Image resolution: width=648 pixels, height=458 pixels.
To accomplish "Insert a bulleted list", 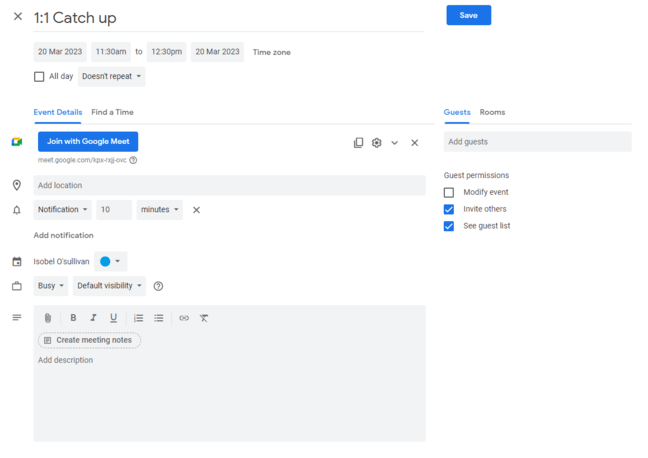I will tap(159, 318).
